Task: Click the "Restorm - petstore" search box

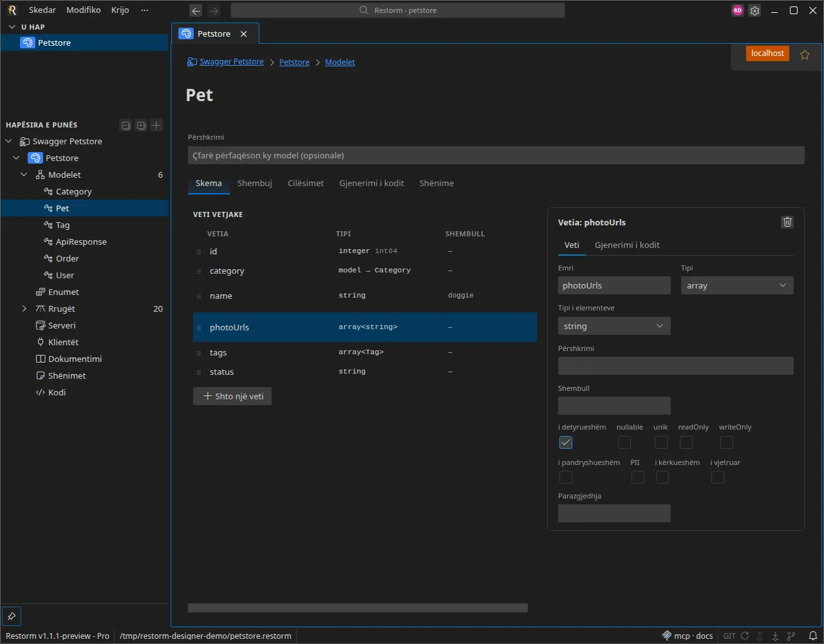Action: click(x=398, y=10)
